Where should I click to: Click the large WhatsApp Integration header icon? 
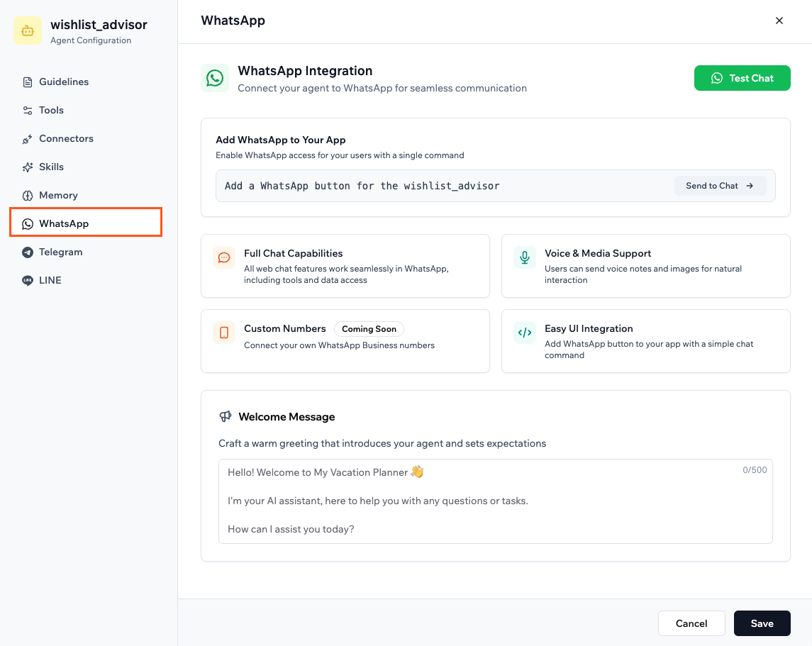[215, 78]
